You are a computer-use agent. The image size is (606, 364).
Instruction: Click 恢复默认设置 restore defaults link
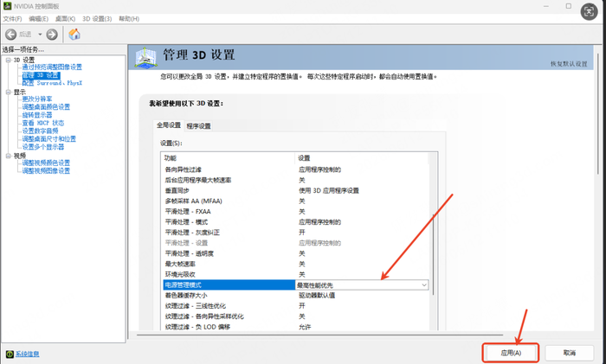click(x=569, y=64)
